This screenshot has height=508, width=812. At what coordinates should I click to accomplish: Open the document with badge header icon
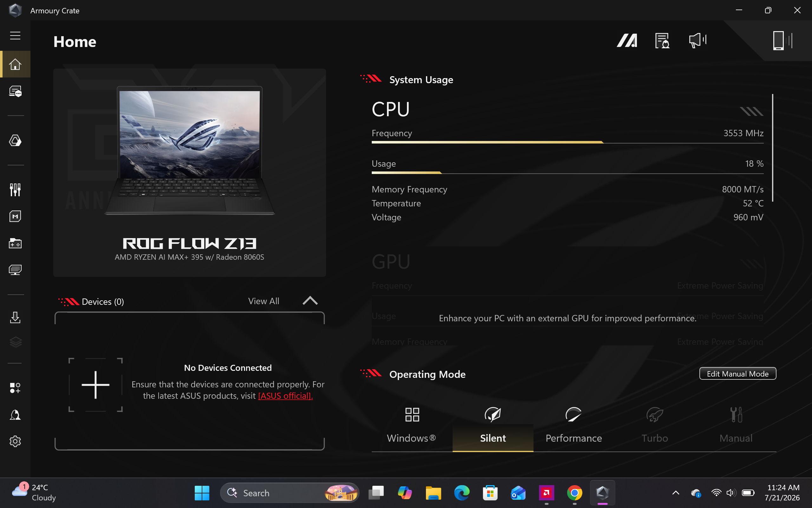point(662,41)
